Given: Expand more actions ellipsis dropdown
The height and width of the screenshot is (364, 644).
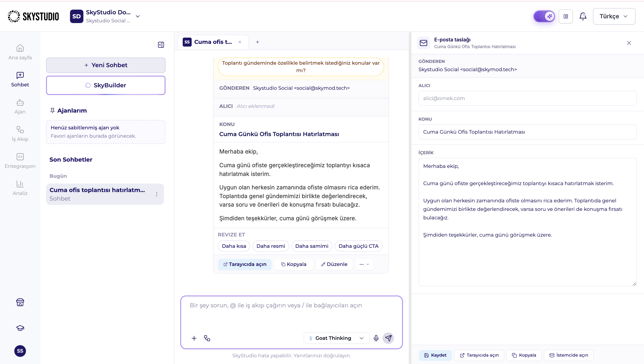Looking at the screenshot, I should point(364,264).
